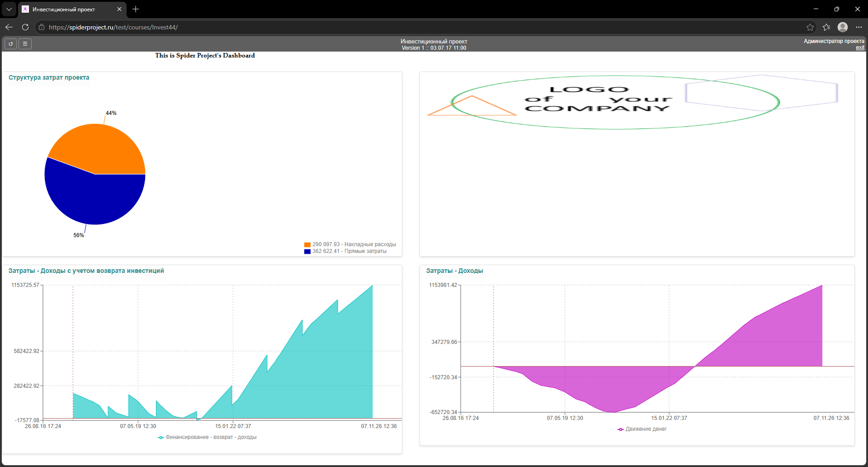Click the spiderproject.ru address bar
The height and width of the screenshot is (467, 868).
tap(425, 27)
